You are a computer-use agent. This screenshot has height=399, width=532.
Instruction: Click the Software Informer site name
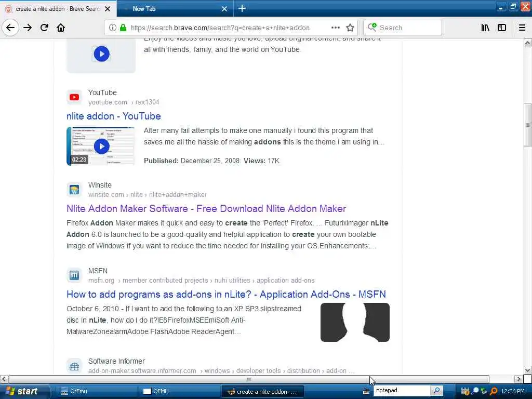[x=116, y=361]
